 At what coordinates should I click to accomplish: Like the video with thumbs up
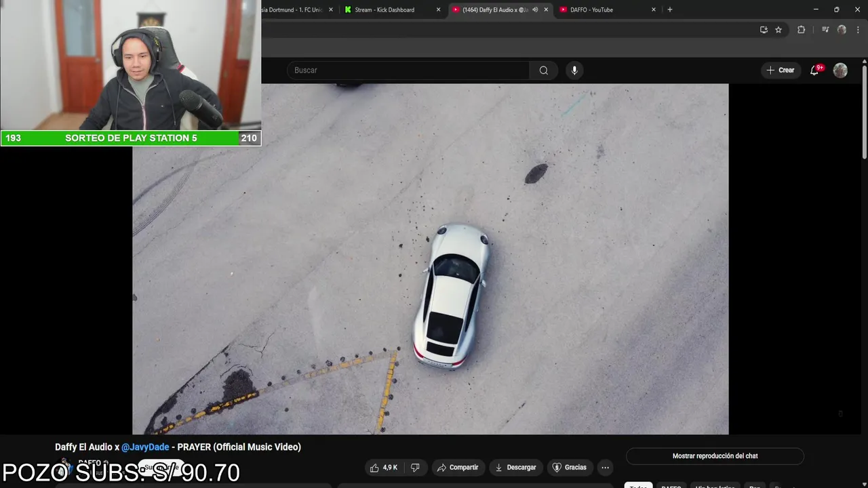(383, 468)
